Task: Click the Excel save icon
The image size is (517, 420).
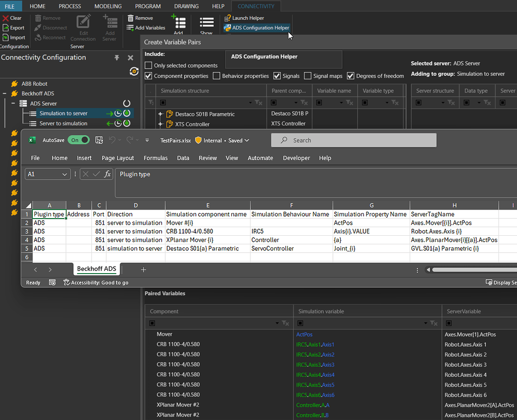Action: (x=99, y=140)
